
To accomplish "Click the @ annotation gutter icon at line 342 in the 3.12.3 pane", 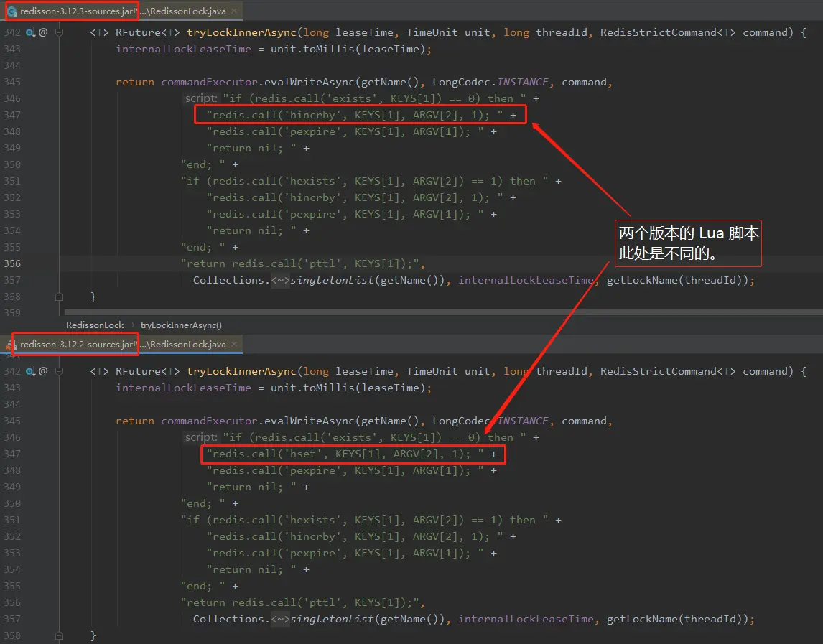I will 43,32.
